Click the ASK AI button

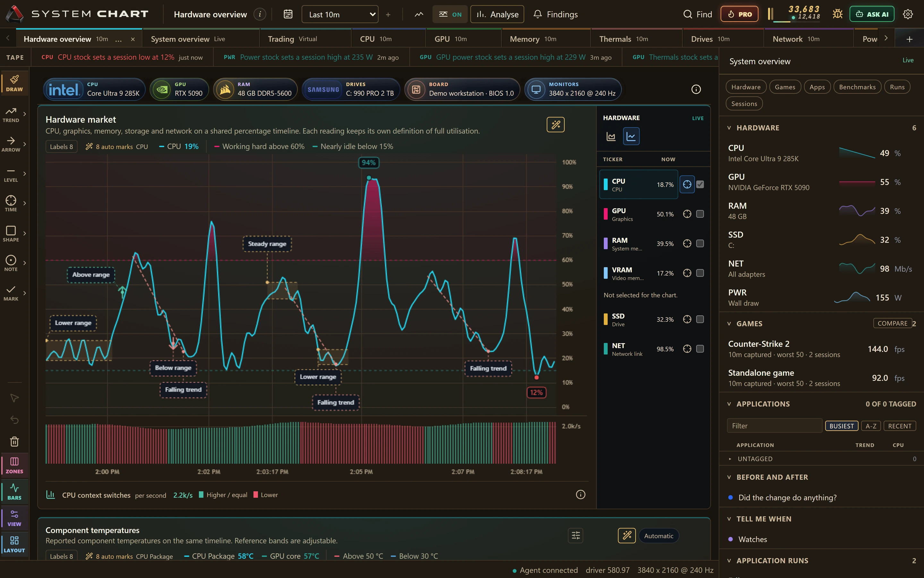click(x=872, y=14)
